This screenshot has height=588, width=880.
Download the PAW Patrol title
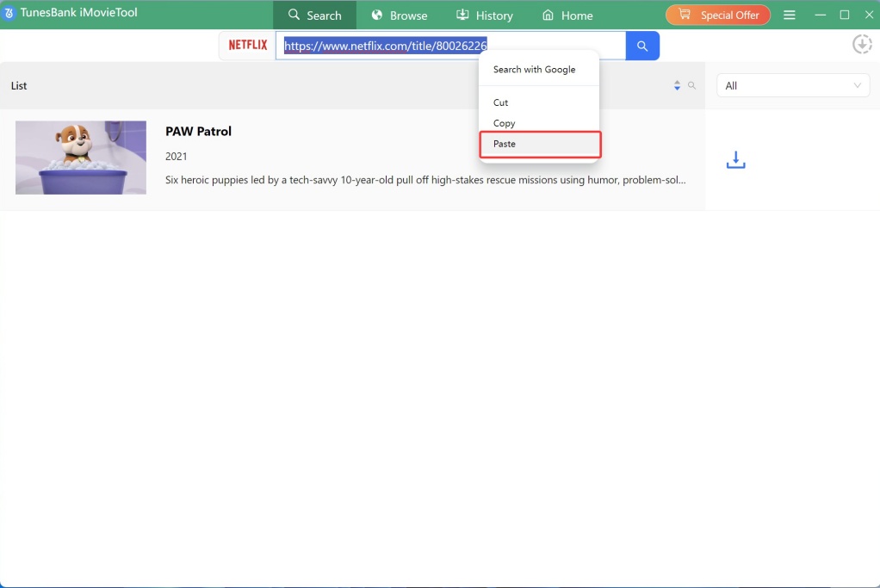click(735, 160)
